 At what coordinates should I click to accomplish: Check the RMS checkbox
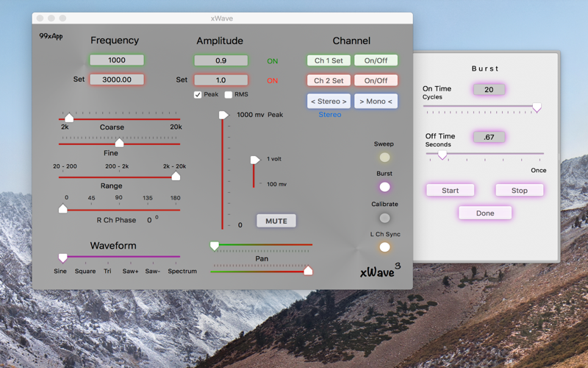[228, 95]
